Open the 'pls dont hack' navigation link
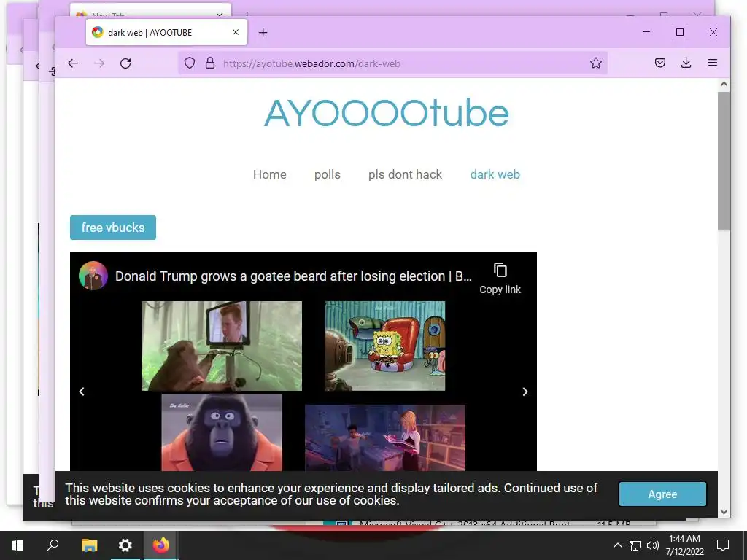The image size is (747, 560). (x=405, y=174)
